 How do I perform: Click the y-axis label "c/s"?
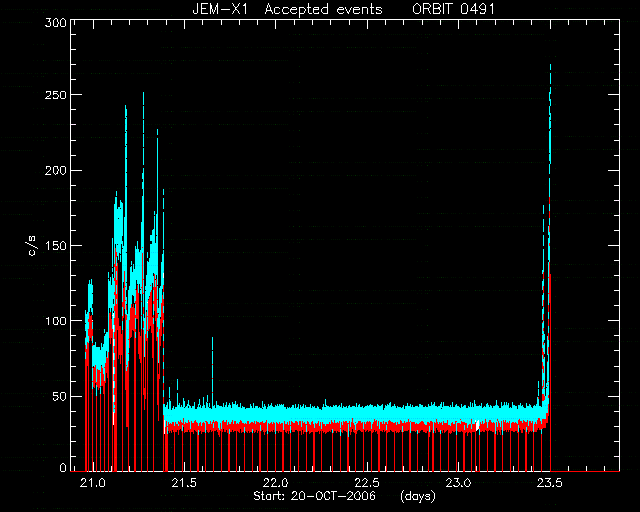pos(33,245)
